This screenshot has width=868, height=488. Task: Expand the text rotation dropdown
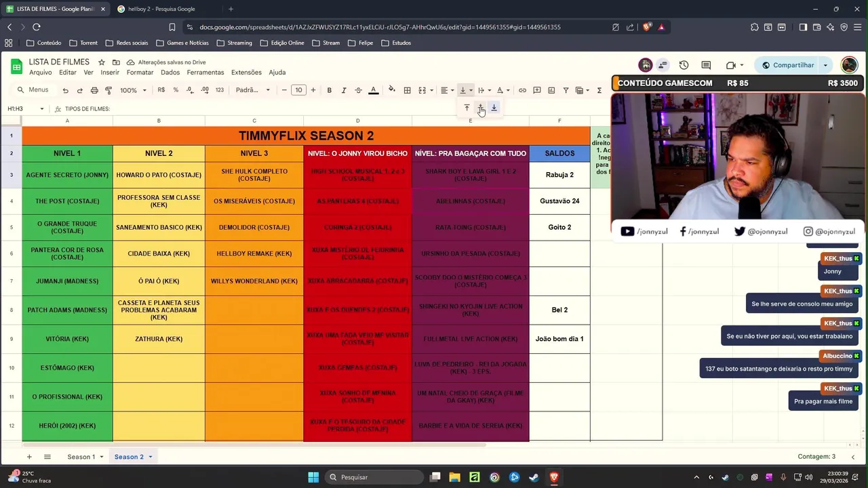pyautogui.click(x=503, y=90)
